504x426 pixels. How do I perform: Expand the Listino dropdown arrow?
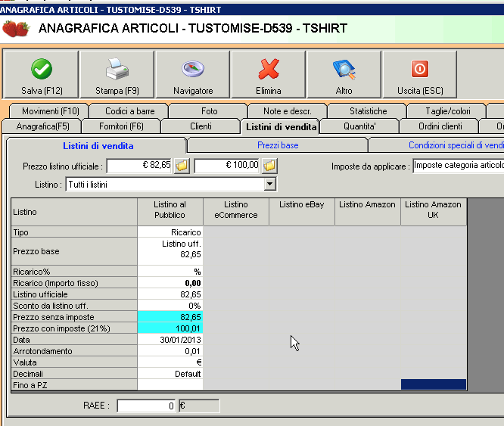click(x=270, y=184)
